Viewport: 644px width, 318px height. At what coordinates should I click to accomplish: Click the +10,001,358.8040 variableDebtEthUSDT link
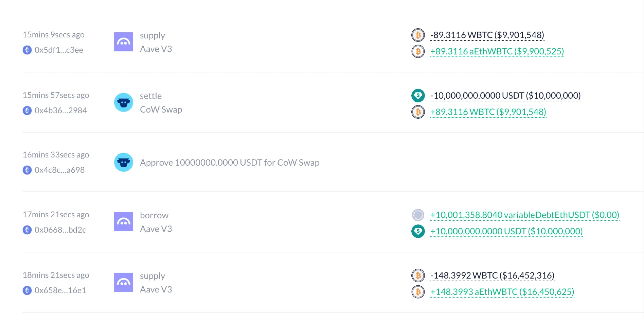tap(524, 215)
